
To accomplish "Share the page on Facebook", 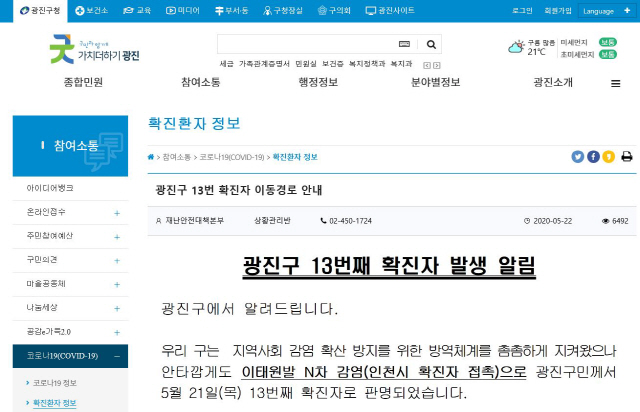I will (x=593, y=157).
